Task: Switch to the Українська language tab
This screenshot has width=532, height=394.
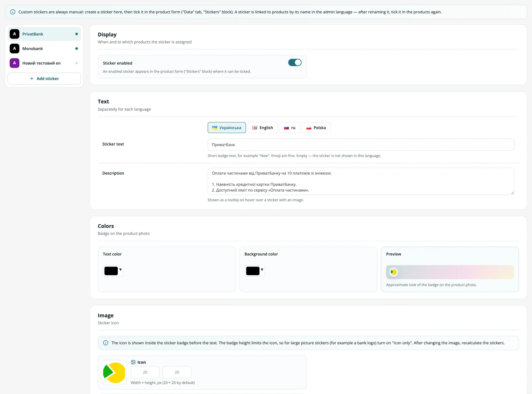Action: pos(227,128)
